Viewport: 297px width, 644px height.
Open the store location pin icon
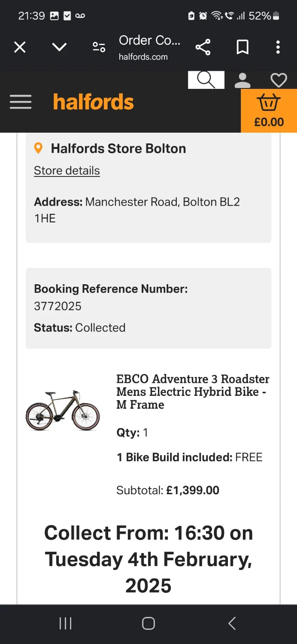(x=39, y=148)
